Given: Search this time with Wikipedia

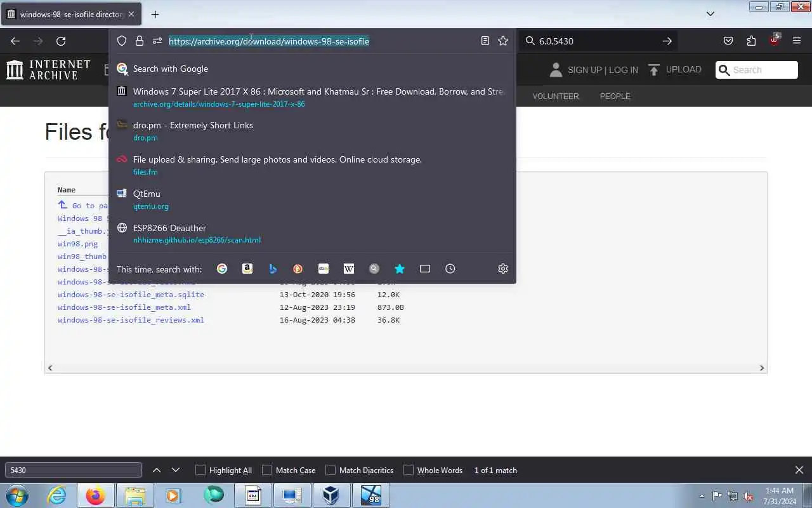Looking at the screenshot, I should [x=349, y=269].
